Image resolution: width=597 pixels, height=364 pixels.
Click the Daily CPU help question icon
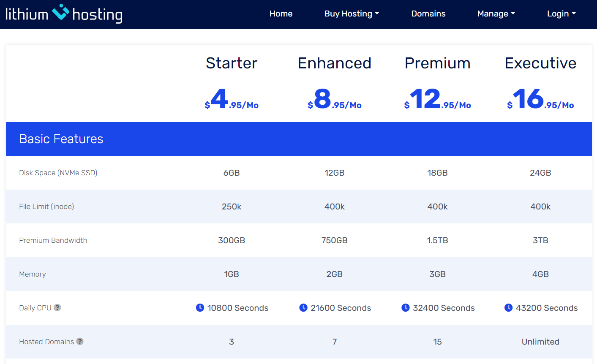click(57, 307)
